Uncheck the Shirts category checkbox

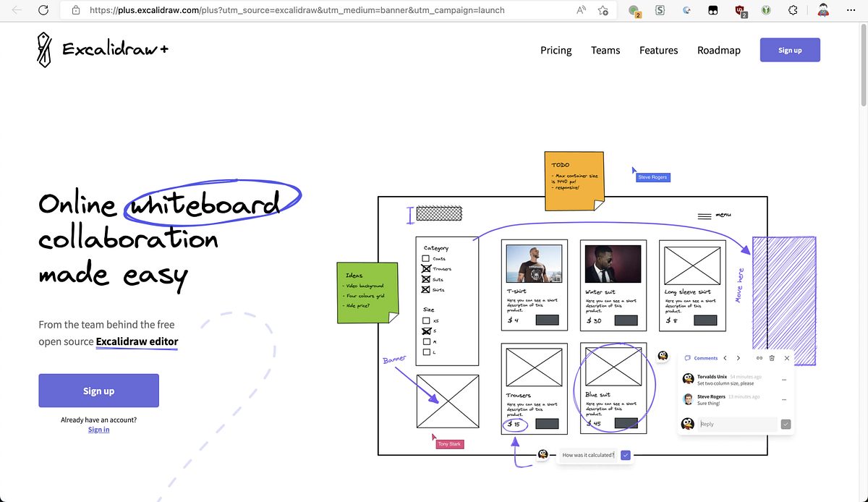pyautogui.click(x=426, y=289)
